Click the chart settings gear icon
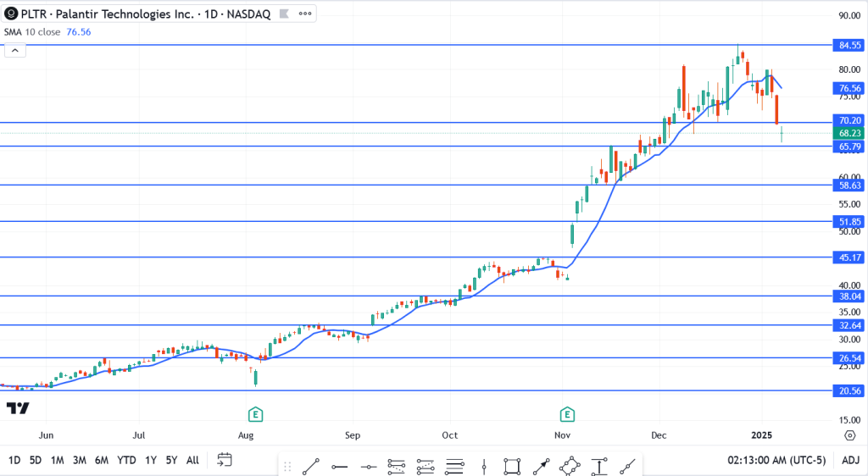 (849, 434)
